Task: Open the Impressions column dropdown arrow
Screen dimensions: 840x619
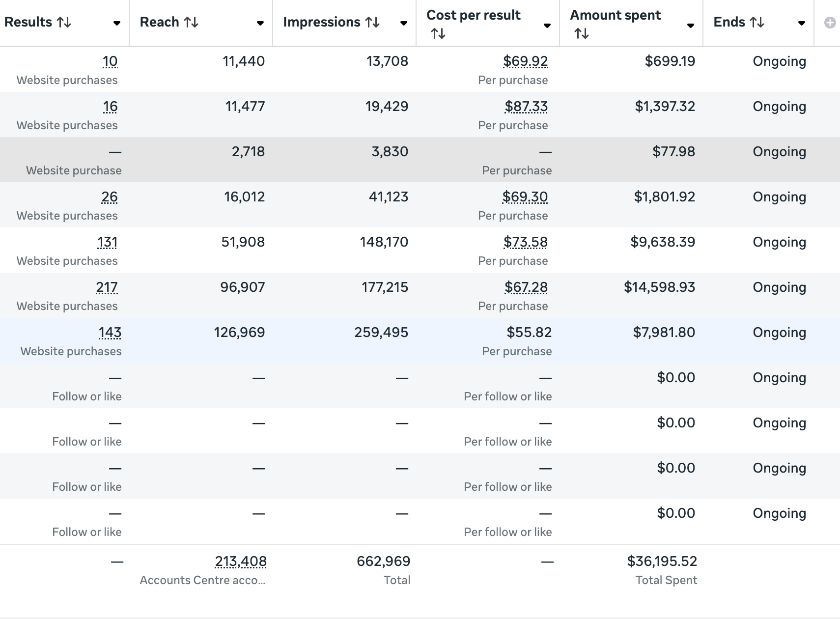Action: (x=404, y=23)
